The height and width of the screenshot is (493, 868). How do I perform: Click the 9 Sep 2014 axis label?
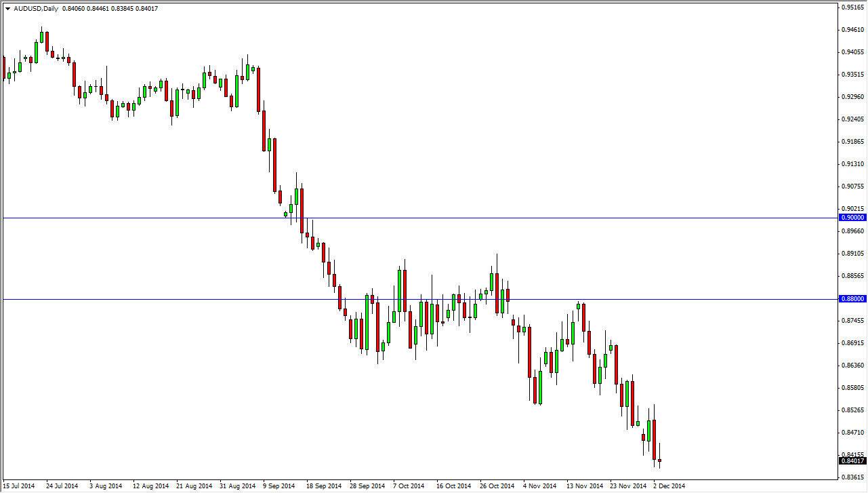tap(280, 486)
